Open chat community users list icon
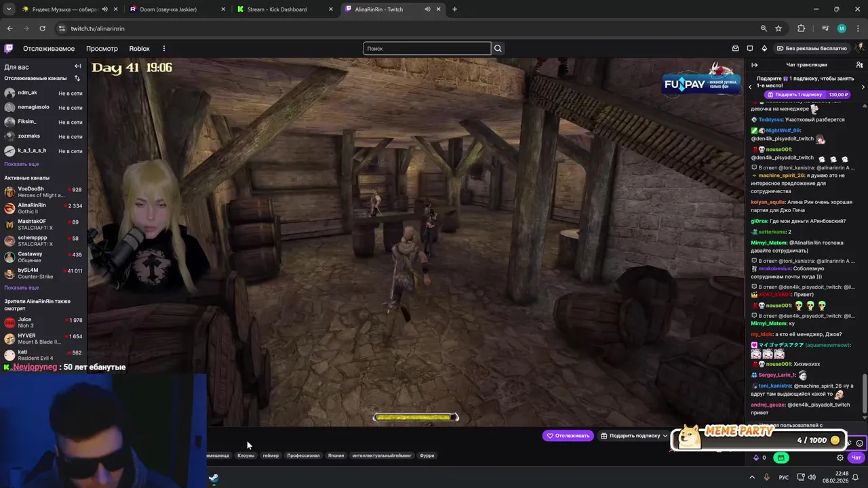Image resolution: width=868 pixels, height=488 pixels. tap(859, 64)
